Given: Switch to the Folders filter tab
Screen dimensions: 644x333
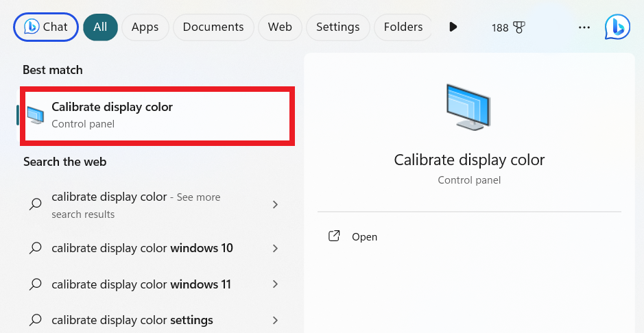Looking at the screenshot, I should click(403, 27).
